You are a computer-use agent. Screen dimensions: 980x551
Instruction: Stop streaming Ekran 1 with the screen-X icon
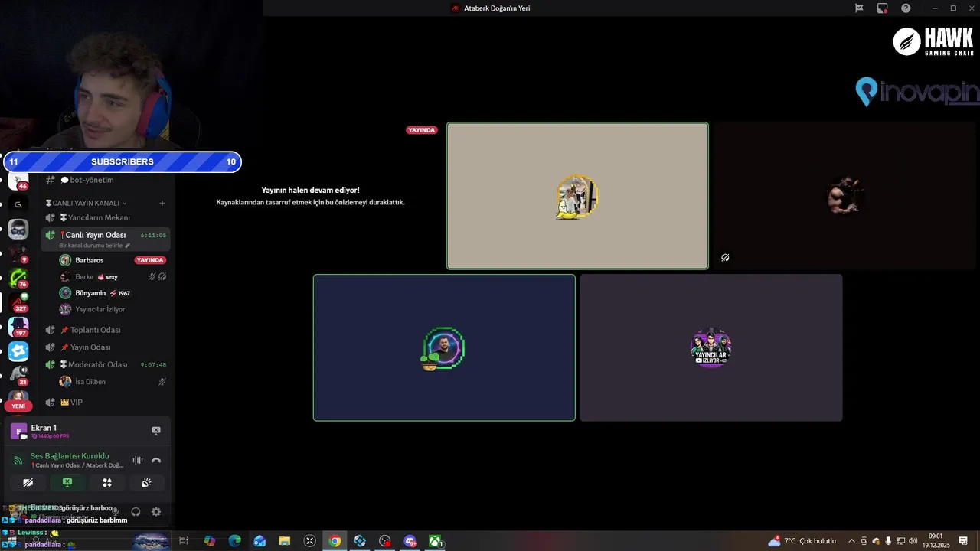(156, 431)
